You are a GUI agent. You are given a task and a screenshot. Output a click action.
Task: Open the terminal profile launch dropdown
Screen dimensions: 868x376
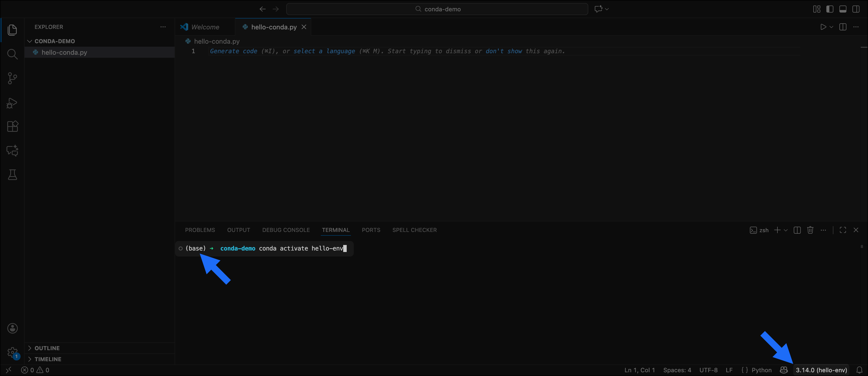786,230
